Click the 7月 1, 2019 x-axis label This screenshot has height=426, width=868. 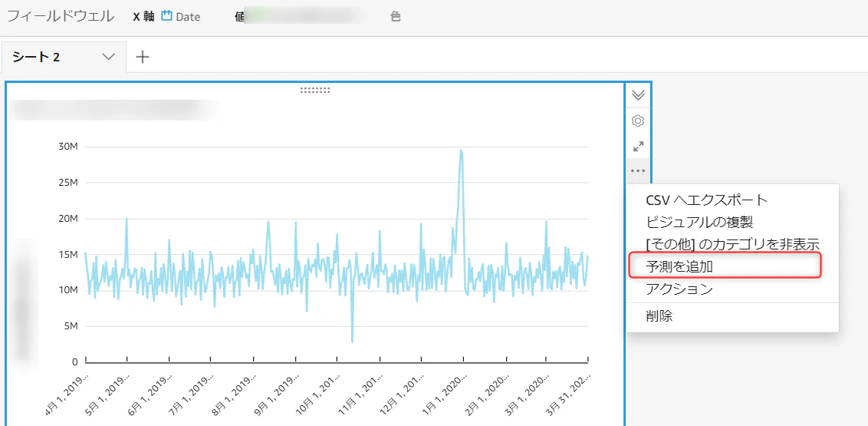192,395
